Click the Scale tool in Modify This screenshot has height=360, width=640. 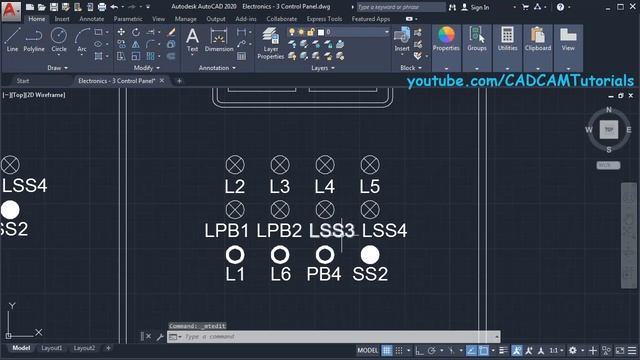(136, 56)
